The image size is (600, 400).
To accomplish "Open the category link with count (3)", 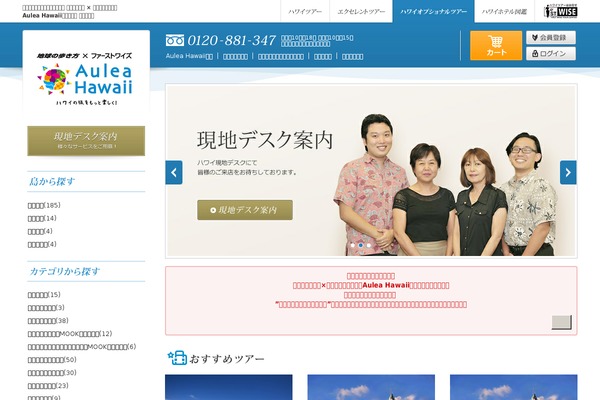I will (x=46, y=307).
